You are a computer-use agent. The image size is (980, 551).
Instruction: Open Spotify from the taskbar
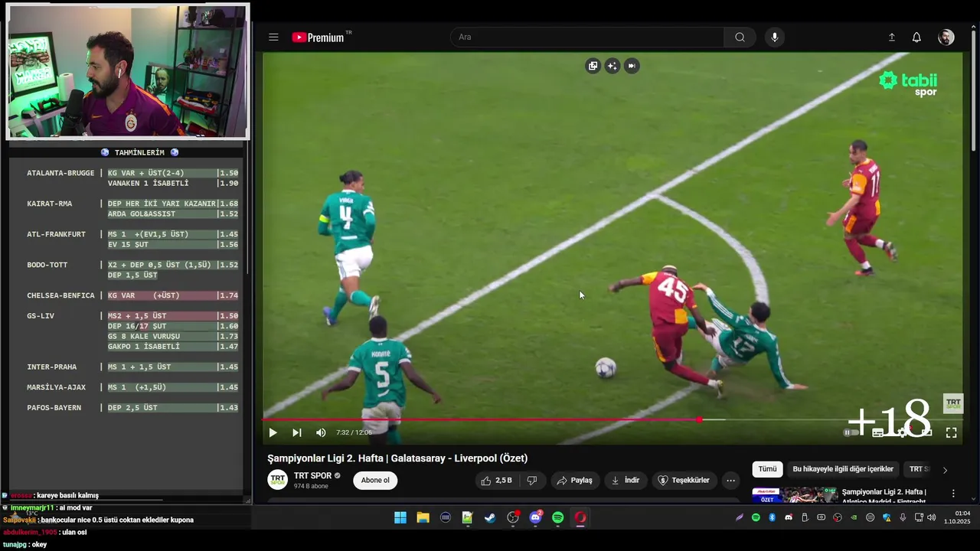coord(558,518)
